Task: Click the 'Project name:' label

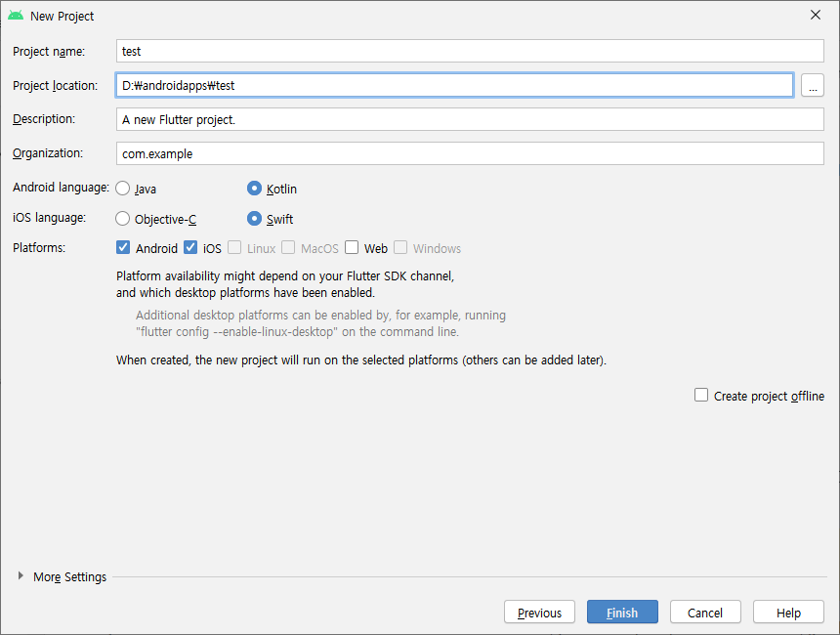Action: coord(49,52)
